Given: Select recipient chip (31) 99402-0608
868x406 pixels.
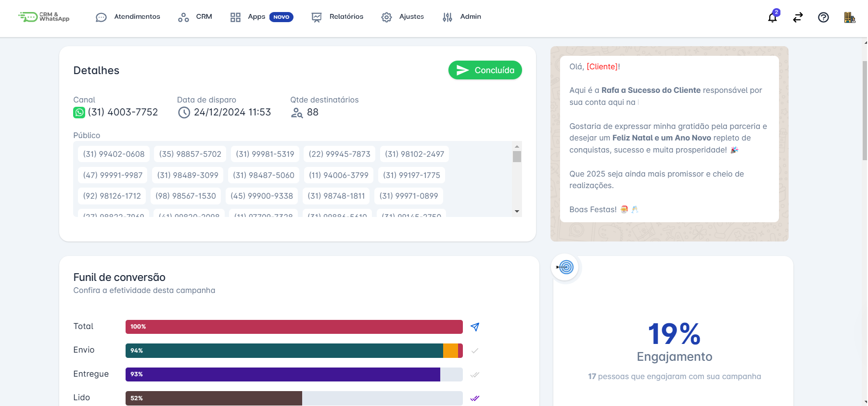Looking at the screenshot, I should [x=114, y=154].
